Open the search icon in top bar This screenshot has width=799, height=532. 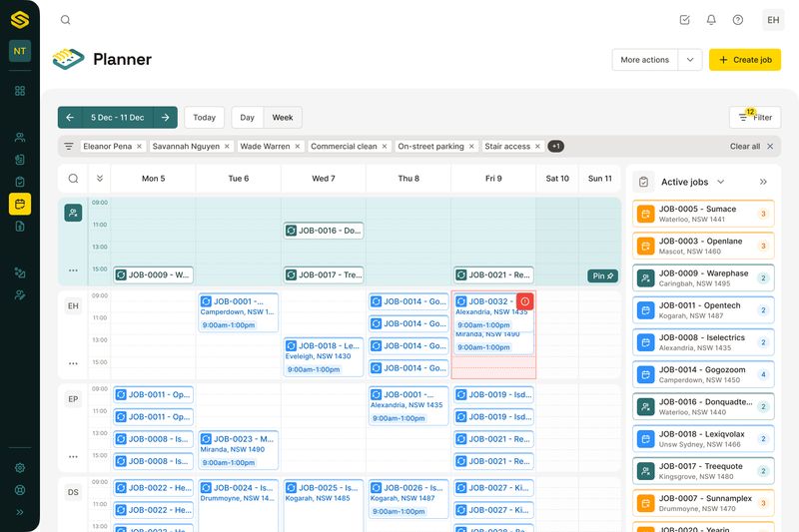(x=65, y=20)
